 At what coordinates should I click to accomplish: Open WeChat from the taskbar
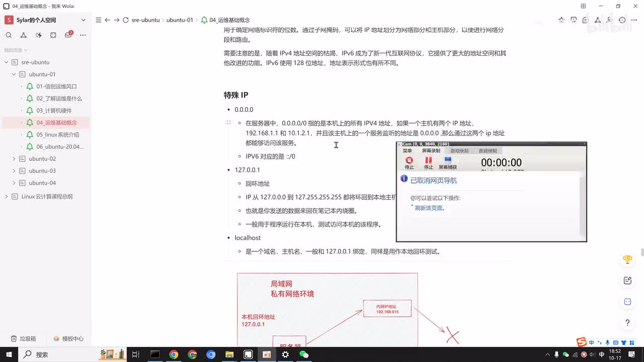304,354
